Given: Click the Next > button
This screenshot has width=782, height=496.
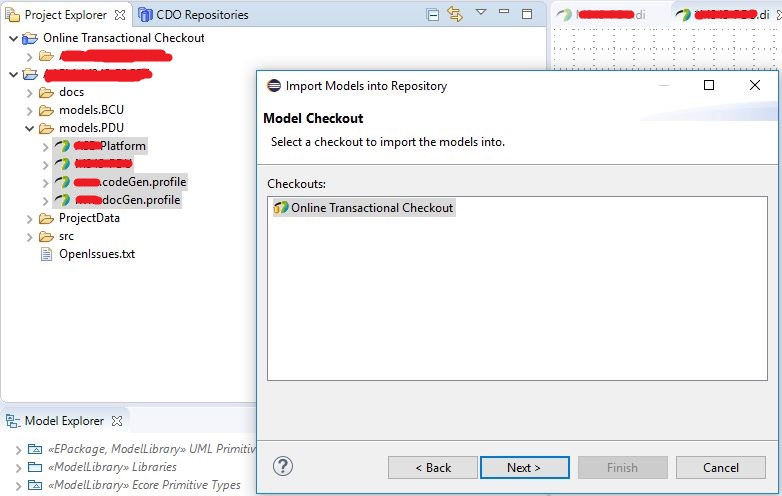Looking at the screenshot, I should pos(525,468).
